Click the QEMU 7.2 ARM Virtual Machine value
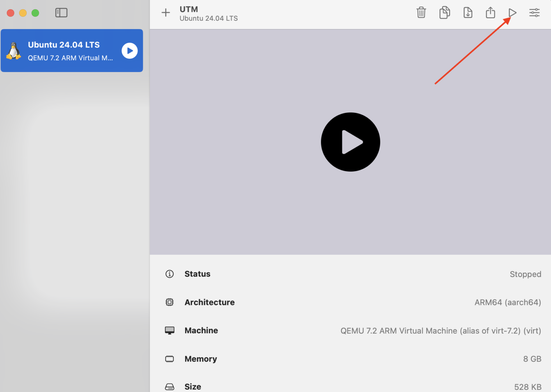 (441, 331)
